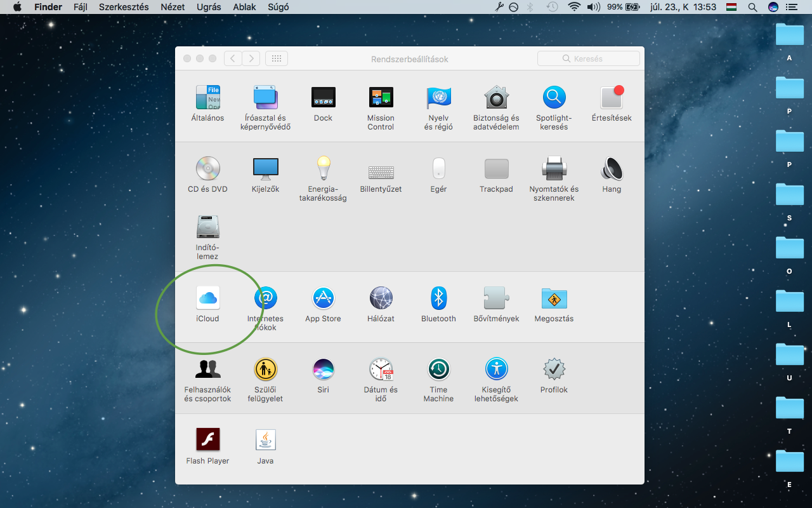The width and height of the screenshot is (812, 508).
Task: Select desktop folder U
Action: tap(790, 361)
